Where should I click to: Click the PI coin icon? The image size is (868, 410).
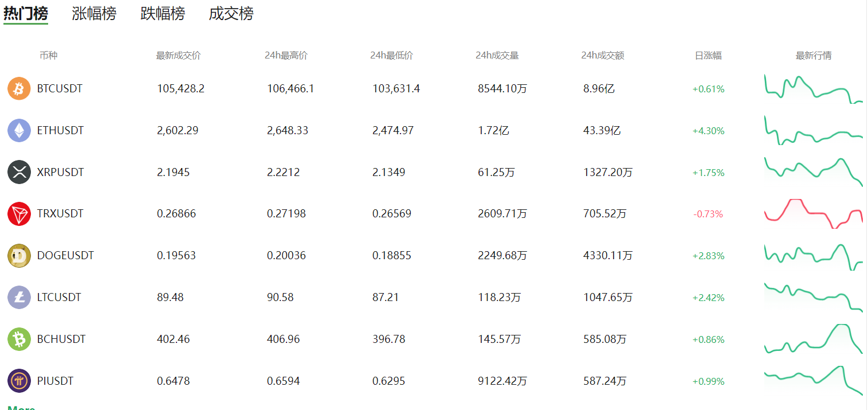(19, 381)
